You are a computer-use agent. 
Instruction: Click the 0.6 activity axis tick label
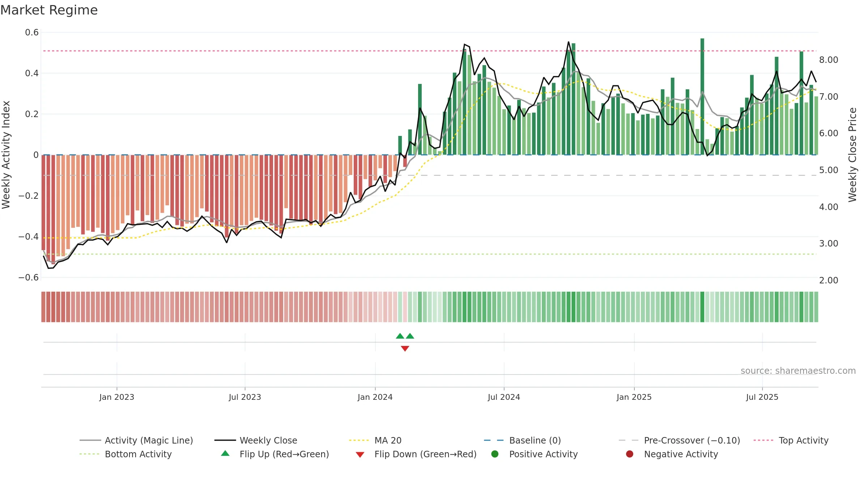click(32, 33)
